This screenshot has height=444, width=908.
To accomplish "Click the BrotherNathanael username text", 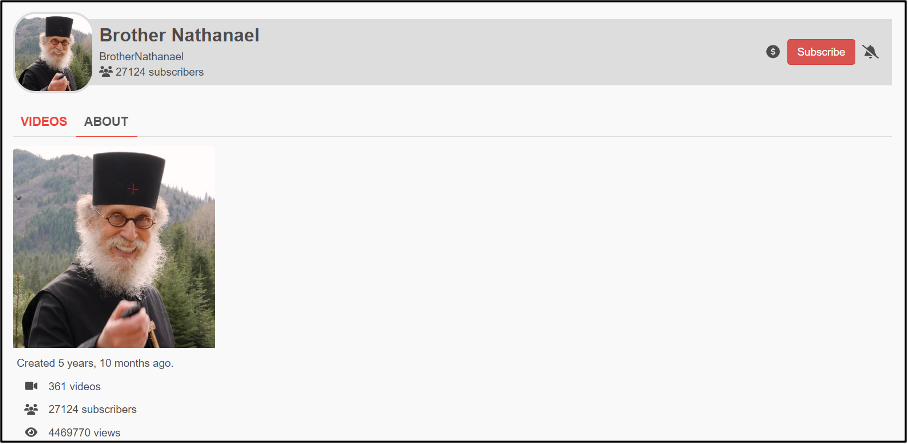I will tap(142, 57).
